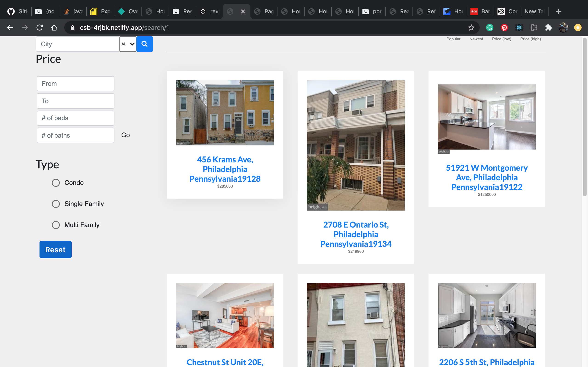Click the Grammarly extension icon

tap(490, 28)
